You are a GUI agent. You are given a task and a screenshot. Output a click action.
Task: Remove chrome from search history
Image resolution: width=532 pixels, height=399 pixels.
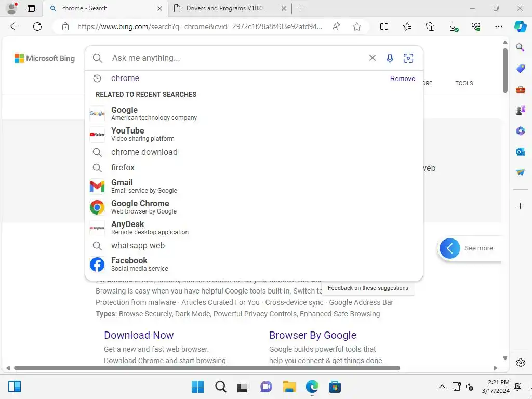click(x=403, y=78)
